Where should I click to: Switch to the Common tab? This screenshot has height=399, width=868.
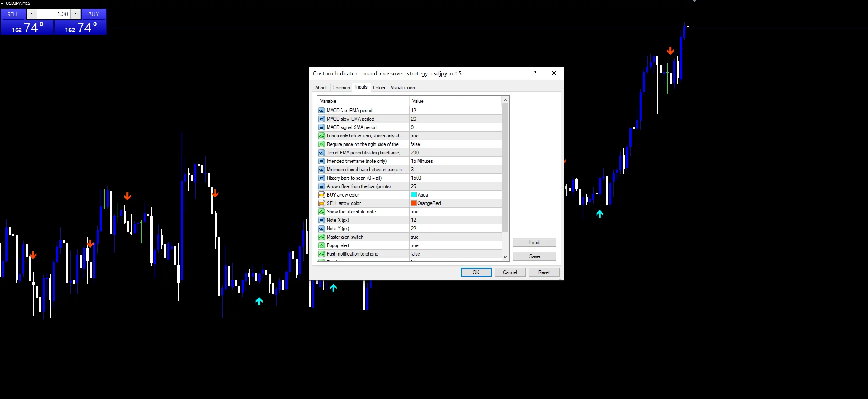[341, 88]
